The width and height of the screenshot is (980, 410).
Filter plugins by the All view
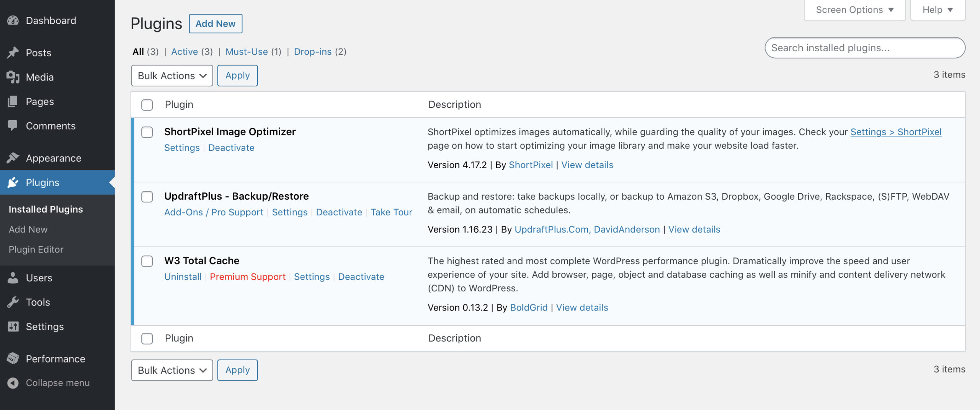point(138,52)
